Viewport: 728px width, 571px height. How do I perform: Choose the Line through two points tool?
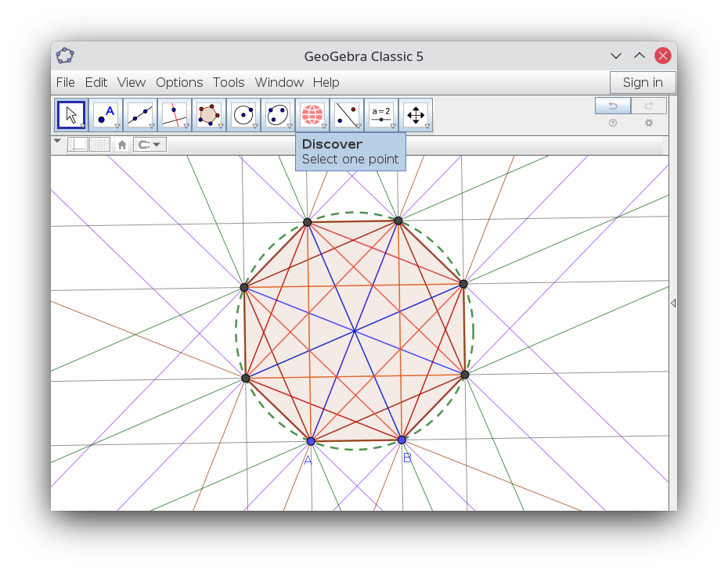(x=140, y=115)
